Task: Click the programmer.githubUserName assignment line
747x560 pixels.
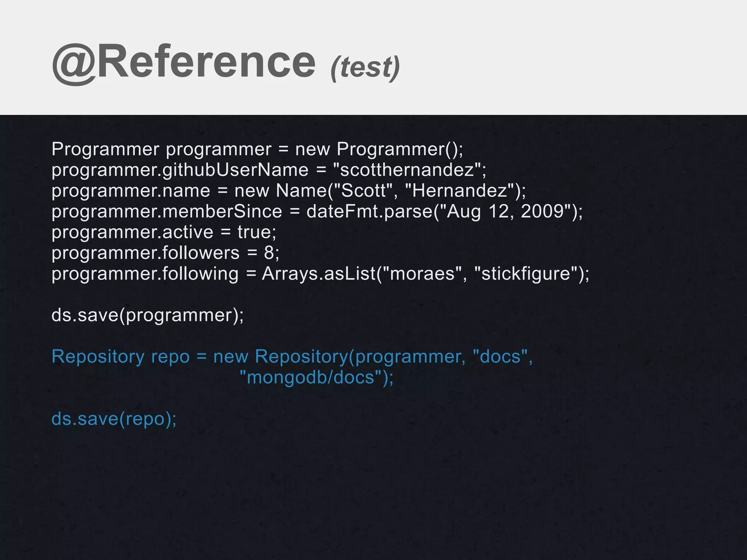Action: (x=269, y=170)
